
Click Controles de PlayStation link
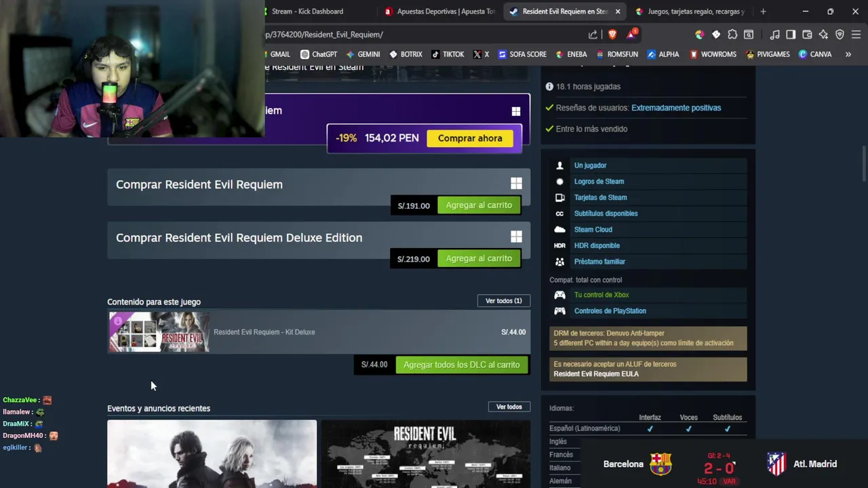tap(610, 311)
